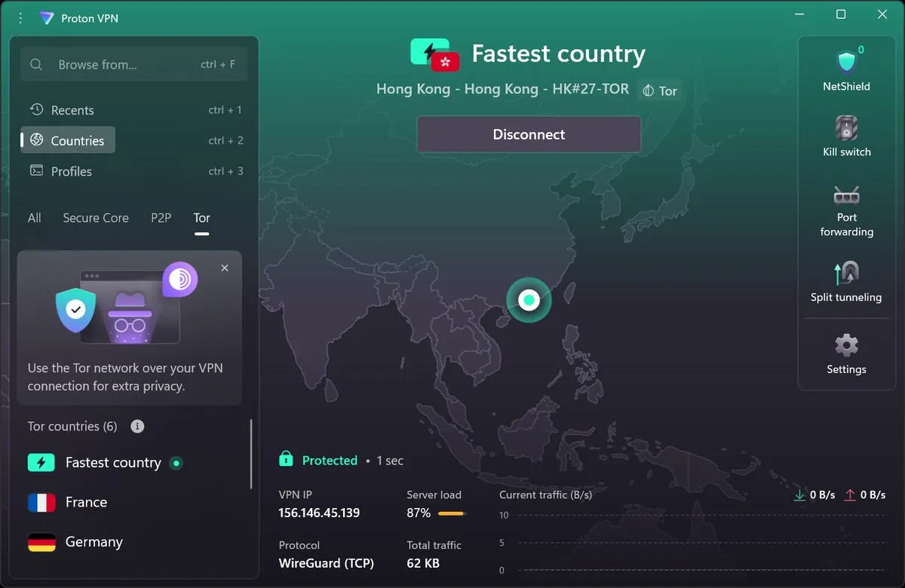Viewport: 905px width, 588px height.
Task: Expand the France server list
Action: (86, 502)
